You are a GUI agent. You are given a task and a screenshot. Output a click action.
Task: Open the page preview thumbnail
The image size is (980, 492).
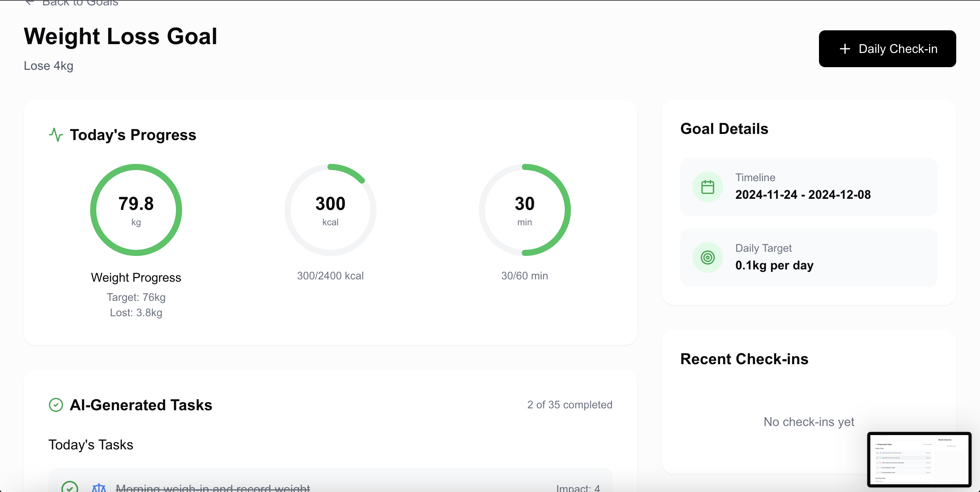click(x=919, y=459)
